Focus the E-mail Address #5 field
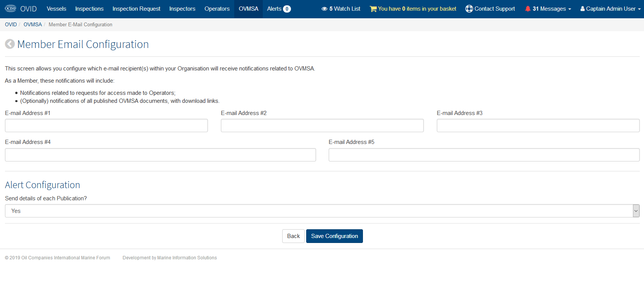 click(484, 155)
